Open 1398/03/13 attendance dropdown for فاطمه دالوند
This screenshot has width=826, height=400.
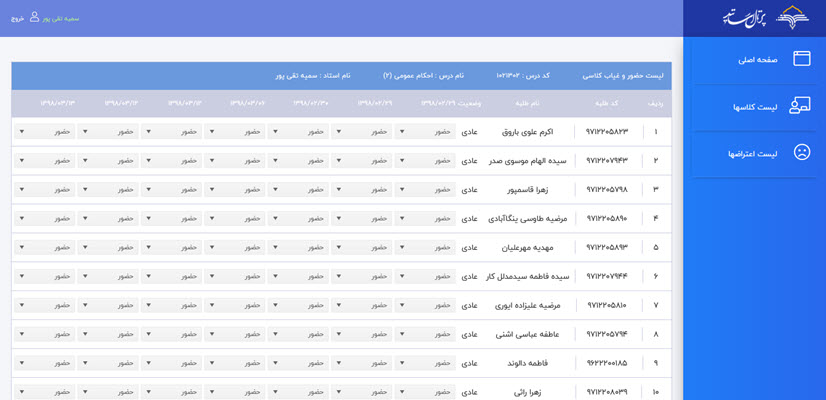(x=45, y=364)
